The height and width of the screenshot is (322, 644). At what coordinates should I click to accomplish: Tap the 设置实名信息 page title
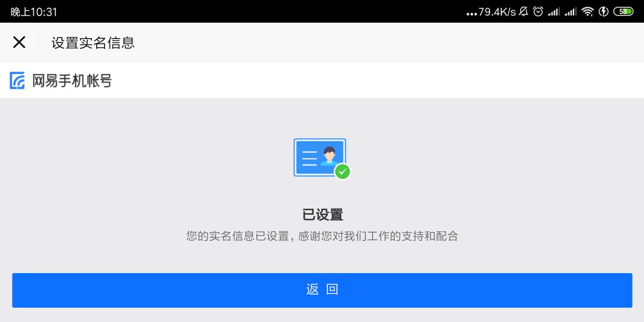pyautogui.click(x=93, y=43)
